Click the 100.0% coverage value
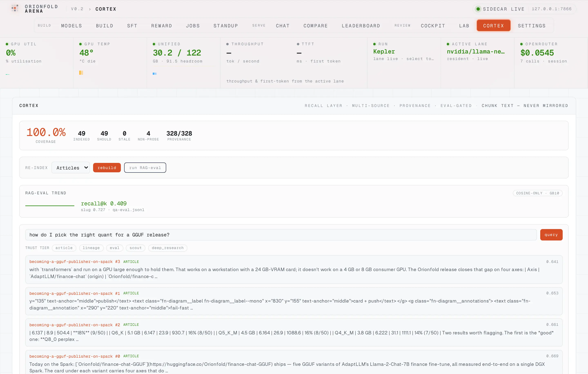 tap(46, 132)
